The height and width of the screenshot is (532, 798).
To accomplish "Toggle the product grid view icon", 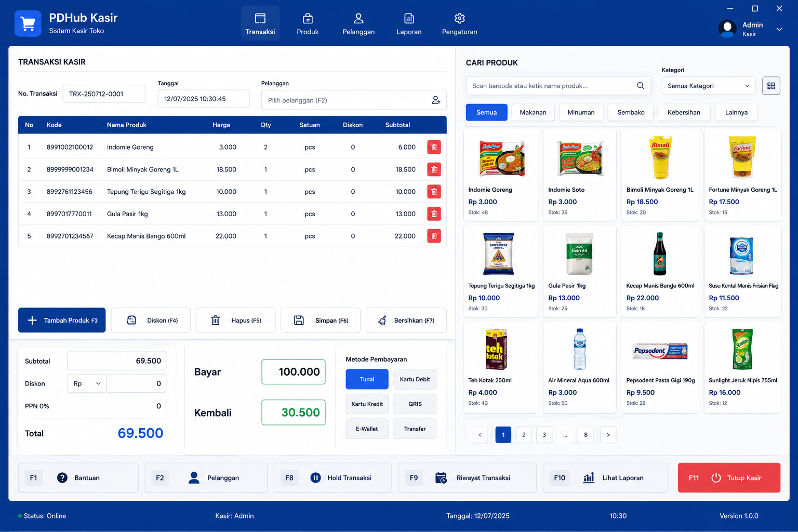I will click(771, 86).
